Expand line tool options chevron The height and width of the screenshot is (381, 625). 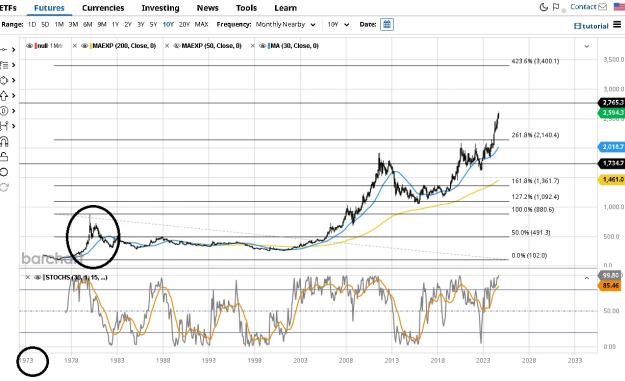[14, 50]
